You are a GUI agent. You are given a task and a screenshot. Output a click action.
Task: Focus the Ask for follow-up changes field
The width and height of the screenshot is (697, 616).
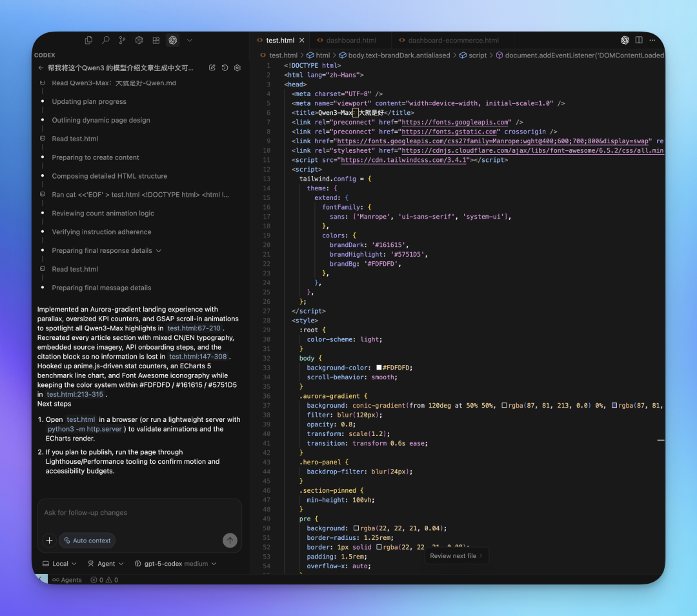[x=139, y=513]
